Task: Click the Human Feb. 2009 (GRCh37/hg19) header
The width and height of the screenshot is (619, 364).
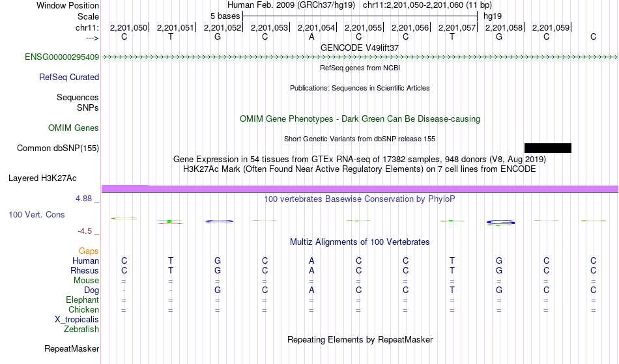Action: [x=291, y=5]
